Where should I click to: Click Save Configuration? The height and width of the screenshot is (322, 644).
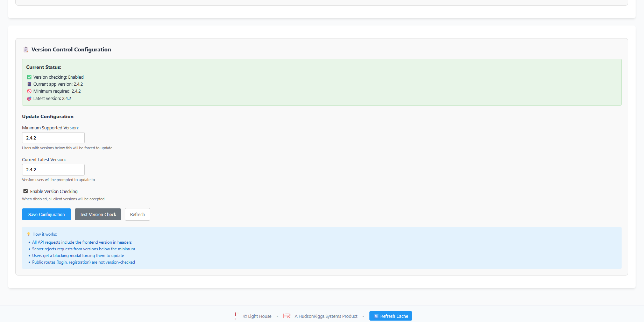point(46,214)
